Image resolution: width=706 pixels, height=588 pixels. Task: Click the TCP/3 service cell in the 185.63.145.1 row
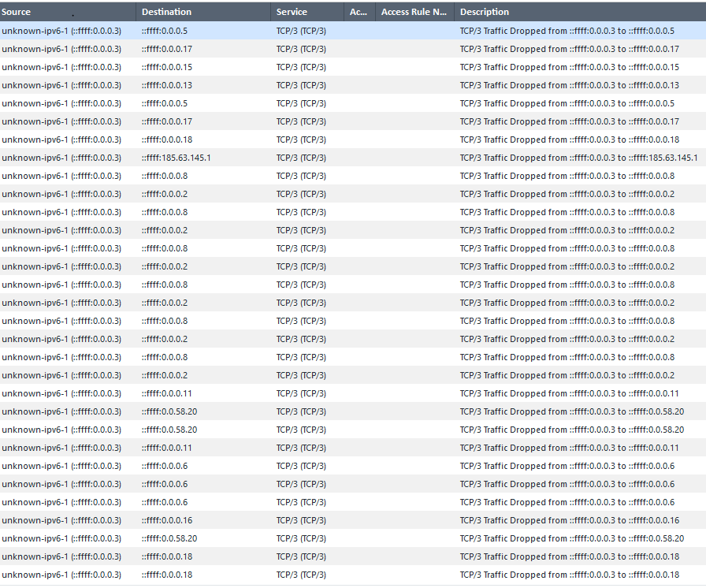point(301,158)
